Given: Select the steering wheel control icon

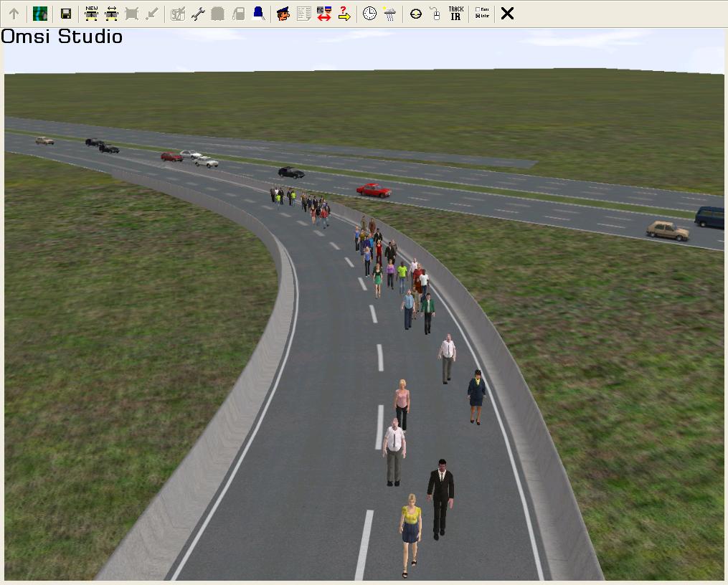Looking at the screenshot, I should pos(415,14).
